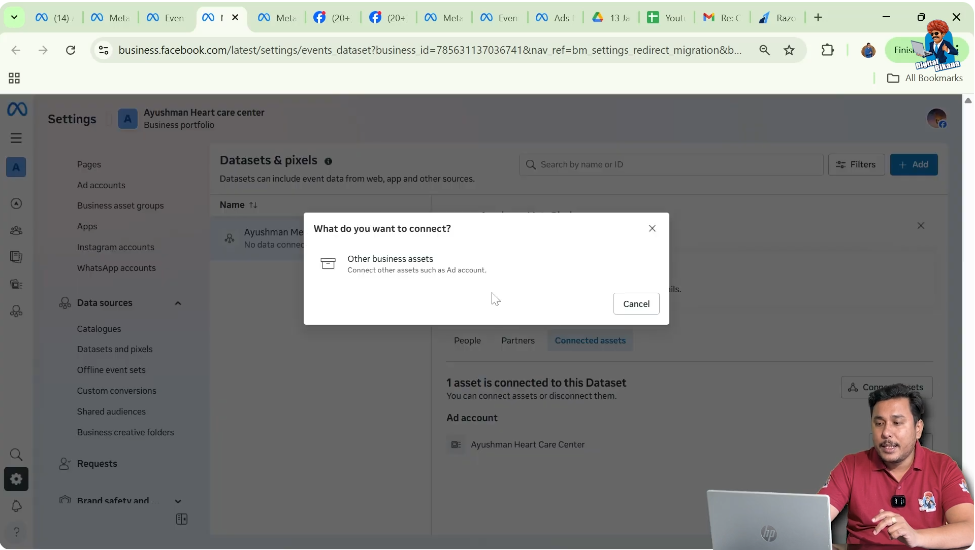975x550 pixels.
Task: Open the settings gear in sidebar
Action: click(16, 479)
